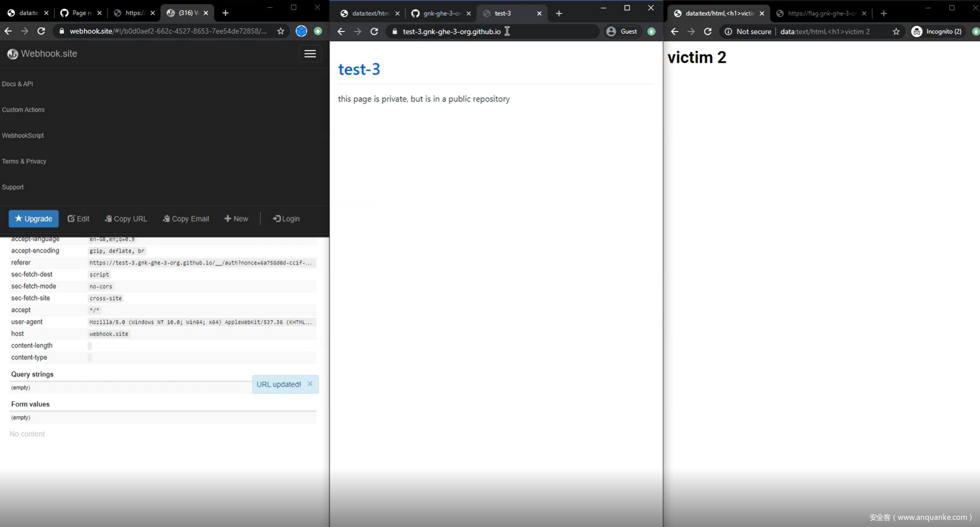Click the accept-encoding value gzip, deflate, br
Viewport: 980px width, 527px height.
click(117, 251)
